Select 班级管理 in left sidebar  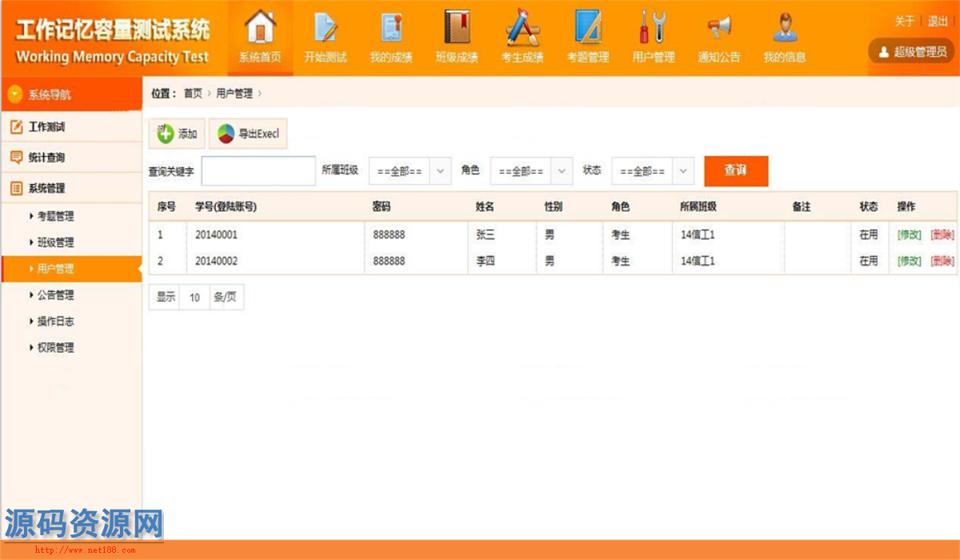(x=55, y=242)
